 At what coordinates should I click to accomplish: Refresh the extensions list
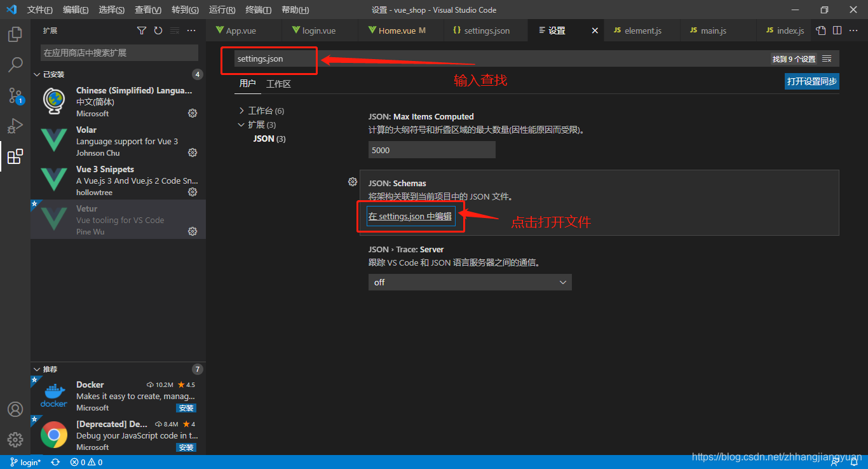coord(158,31)
